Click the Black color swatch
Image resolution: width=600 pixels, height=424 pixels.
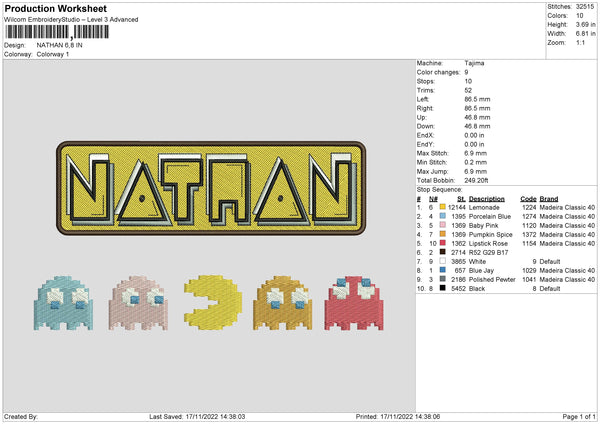(442, 288)
